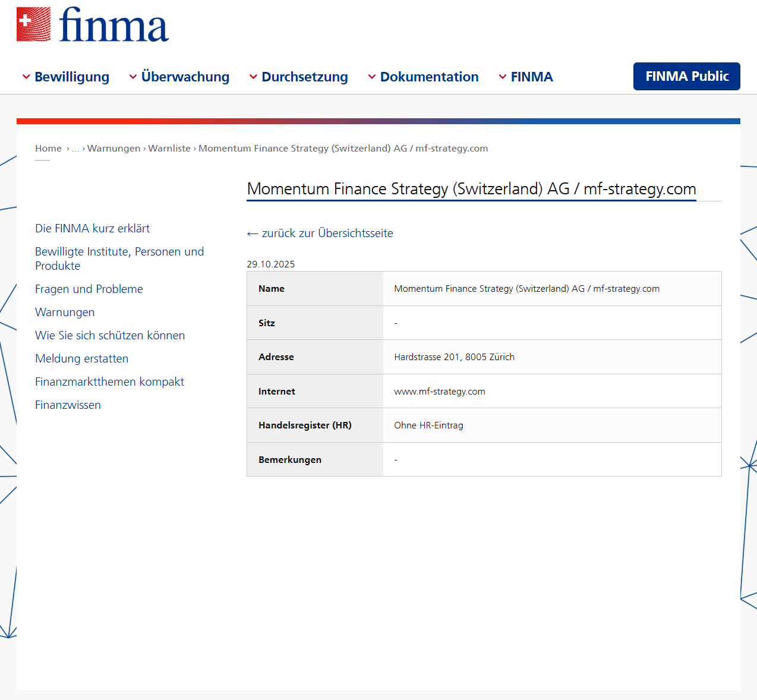
Task: Expand the Durchsetzung menu chevron
Action: 253,77
